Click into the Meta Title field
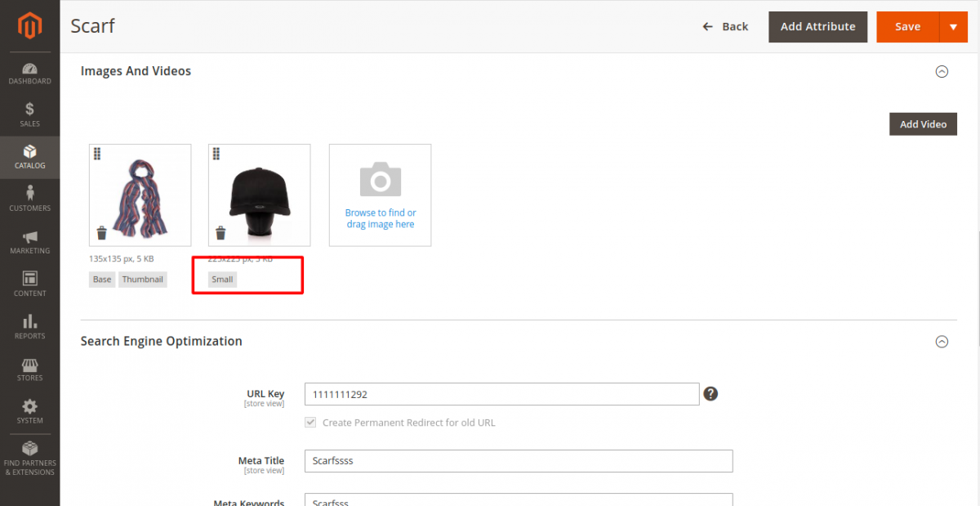Viewport: 980px width, 506px height. [x=518, y=461]
